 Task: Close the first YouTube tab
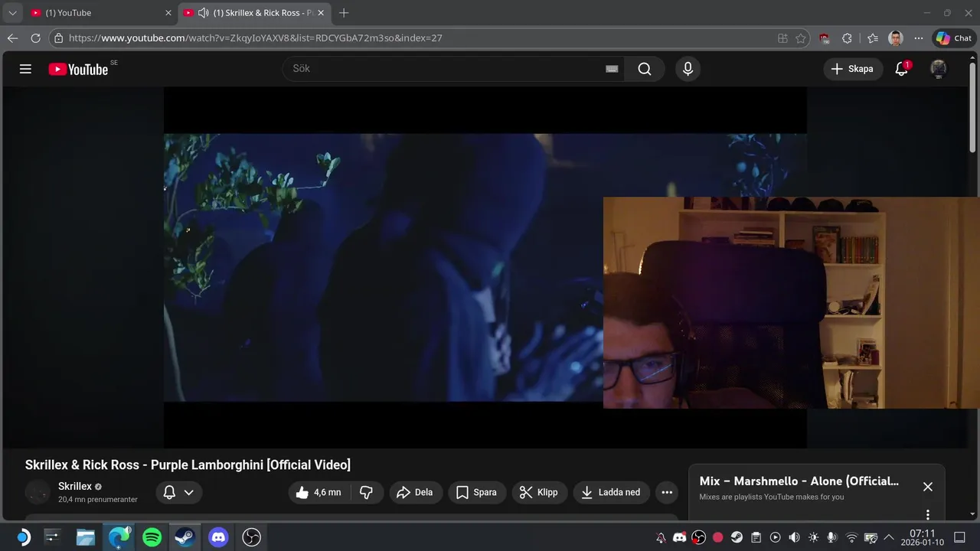[x=168, y=13]
